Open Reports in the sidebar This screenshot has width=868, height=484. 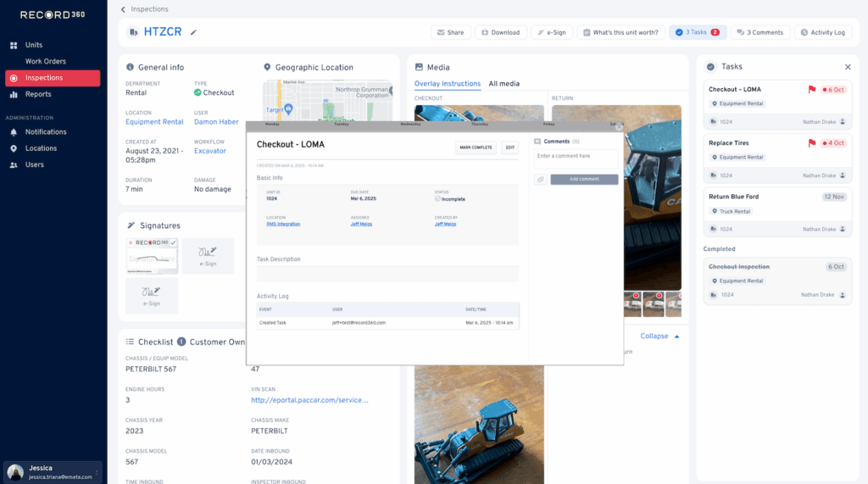[38, 94]
